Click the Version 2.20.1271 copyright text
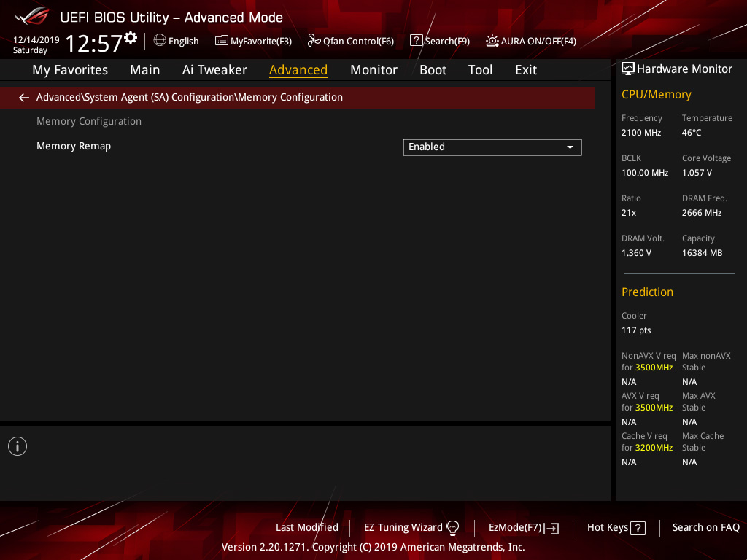The width and height of the screenshot is (747, 560). point(373,547)
